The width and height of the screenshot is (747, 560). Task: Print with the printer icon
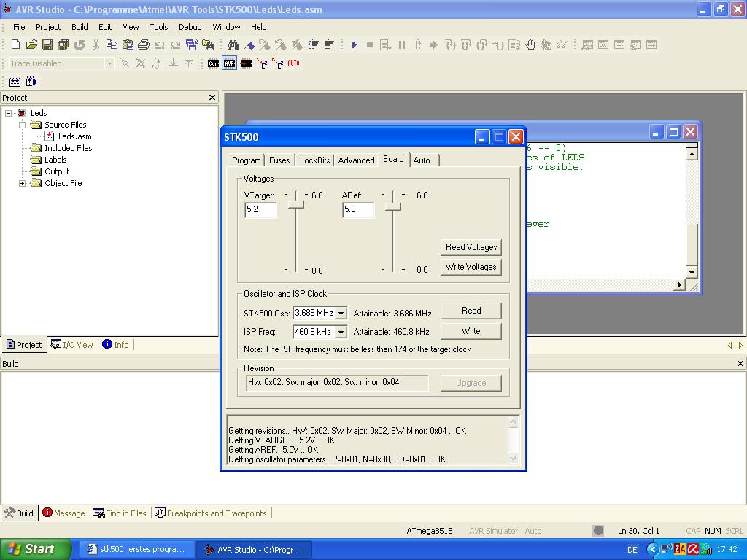144,44
